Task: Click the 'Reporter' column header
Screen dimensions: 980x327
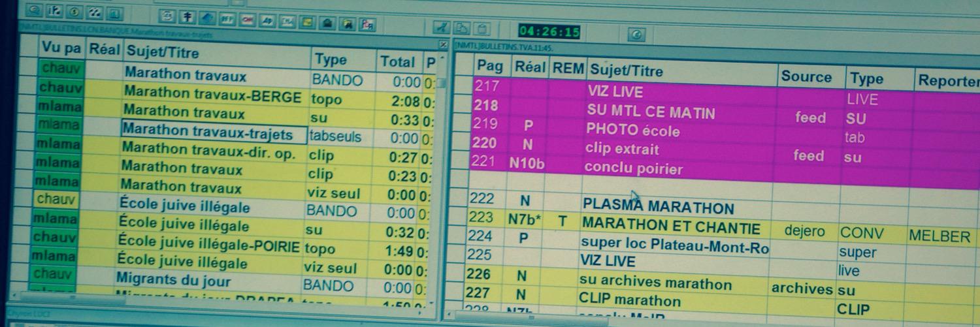Action: pos(949,81)
